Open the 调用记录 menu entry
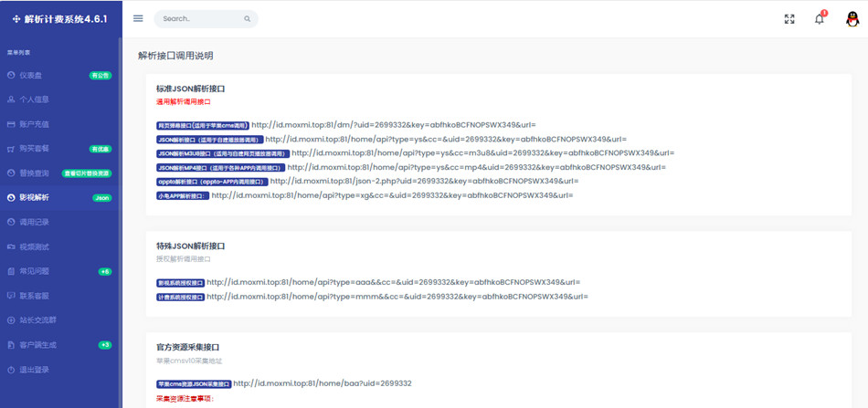Screen dimensions: 868x408 click(x=34, y=222)
